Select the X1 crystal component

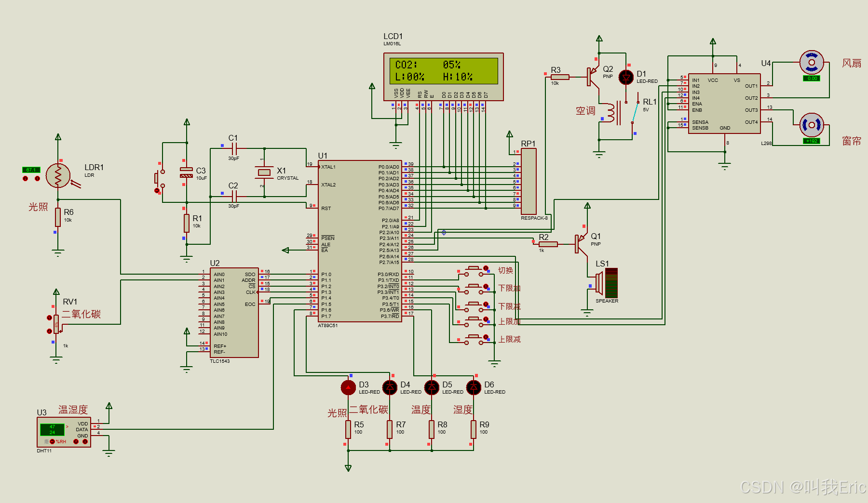(x=264, y=172)
